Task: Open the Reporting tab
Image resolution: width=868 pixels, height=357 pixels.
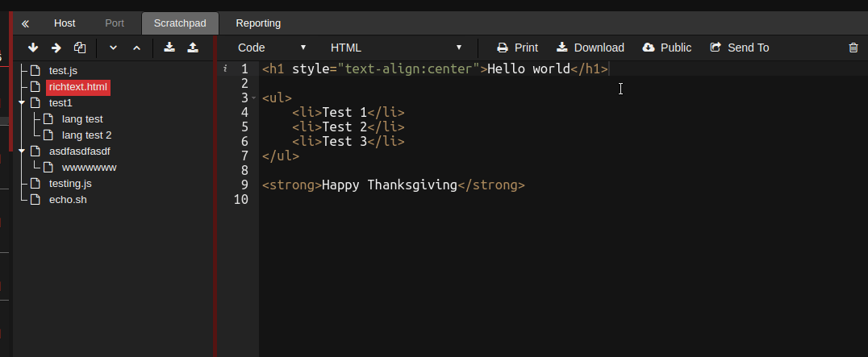Action: (258, 23)
